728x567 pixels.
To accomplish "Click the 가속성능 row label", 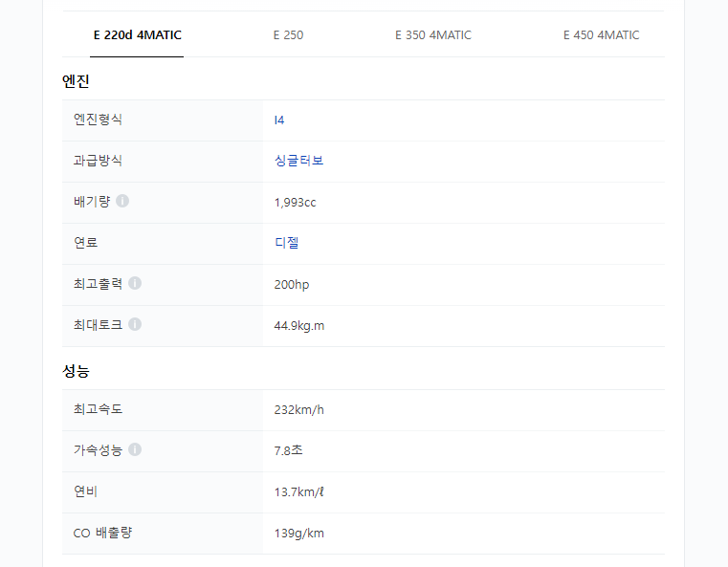I will (x=98, y=449).
